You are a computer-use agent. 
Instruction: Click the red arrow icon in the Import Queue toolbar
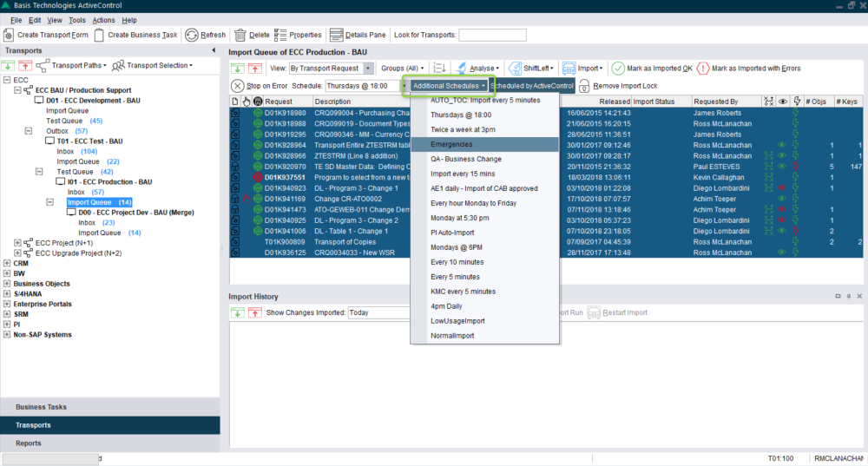click(254, 69)
